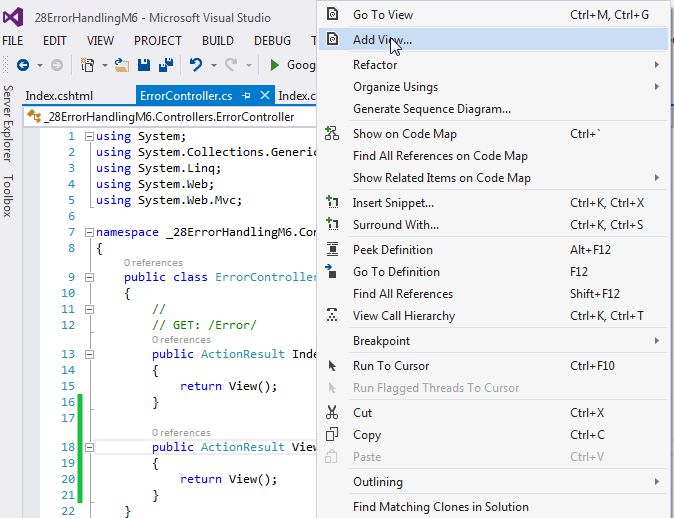Open the DEBUG menu
Image resolution: width=674 pixels, height=518 pixels.
tap(272, 40)
